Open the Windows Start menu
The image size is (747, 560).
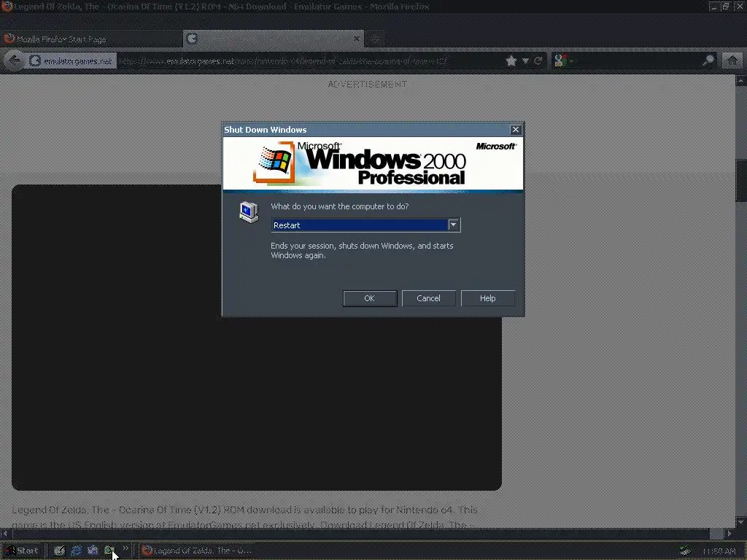(21, 551)
